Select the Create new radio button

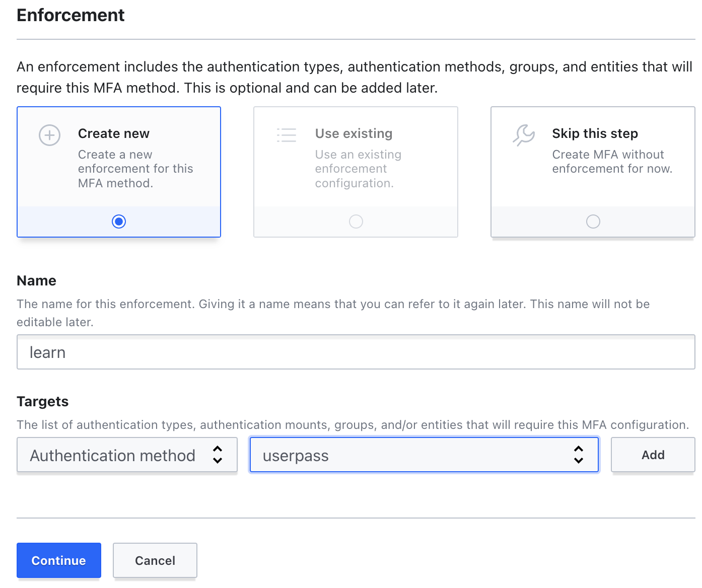click(x=119, y=221)
